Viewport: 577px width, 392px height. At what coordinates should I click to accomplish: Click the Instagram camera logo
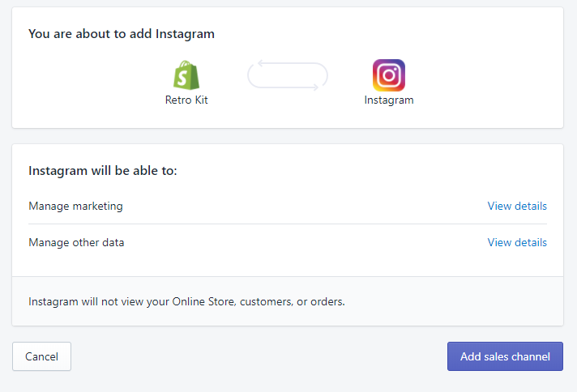pyautogui.click(x=389, y=75)
